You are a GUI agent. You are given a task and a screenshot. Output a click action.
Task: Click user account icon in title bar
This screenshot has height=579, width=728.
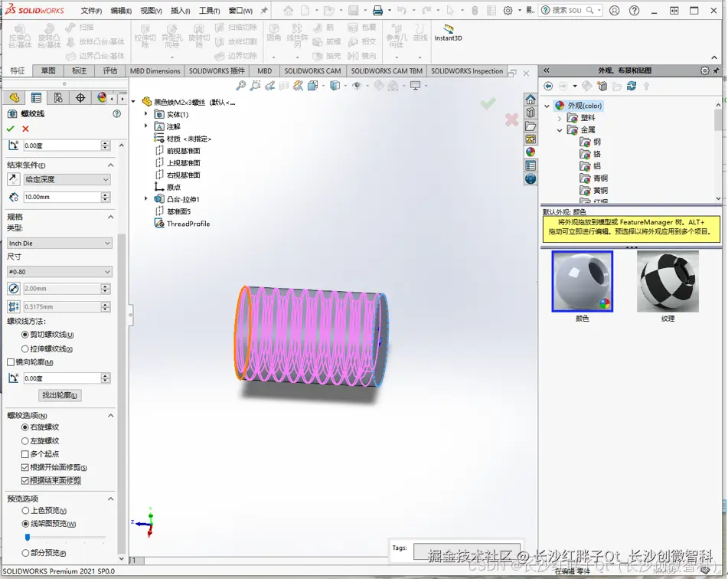pyautogui.click(x=614, y=10)
